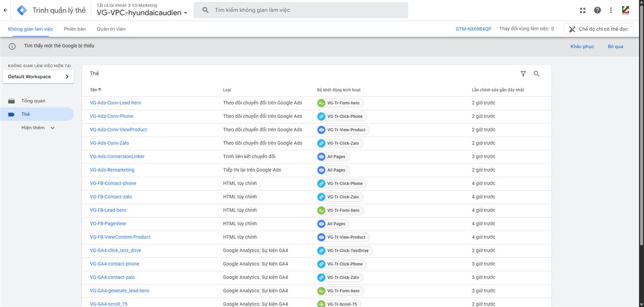Screen dimensions: 644x307
Task: Open the VG-GA4-generate_lead-hero tag
Action: 120,291
